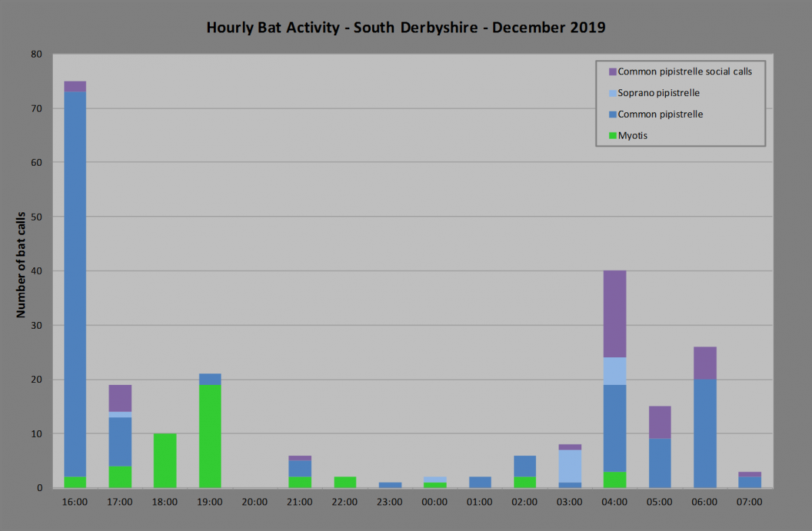Viewport: 812px width, 531px height.
Task: Select the green Myotis legend swatch
Action: click(x=612, y=136)
